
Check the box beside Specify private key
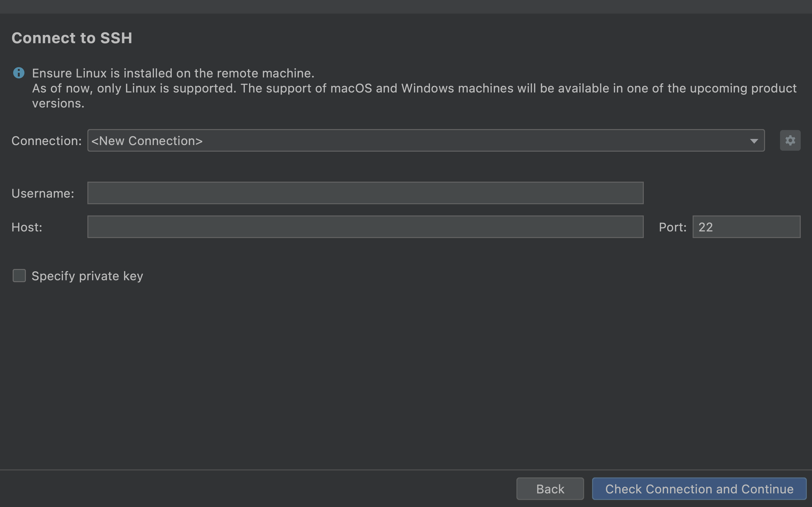point(19,276)
